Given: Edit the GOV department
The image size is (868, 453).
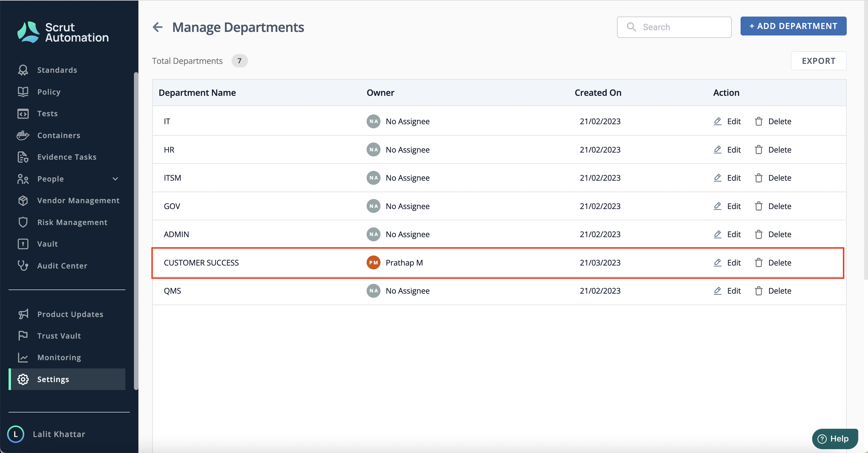Looking at the screenshot, I should click(727, 206).
